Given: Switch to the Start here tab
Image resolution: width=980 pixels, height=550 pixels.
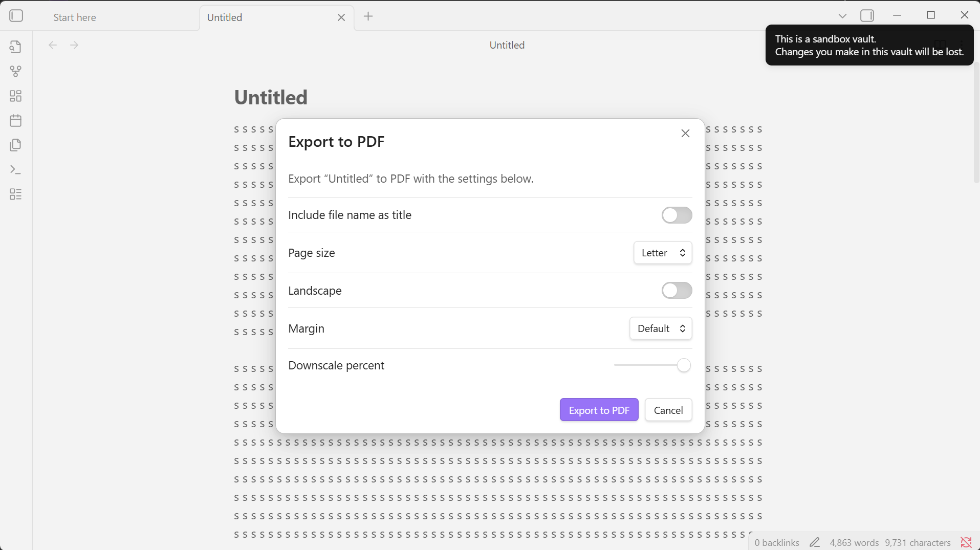Looking at the screenshot, I should pos(75,17).
